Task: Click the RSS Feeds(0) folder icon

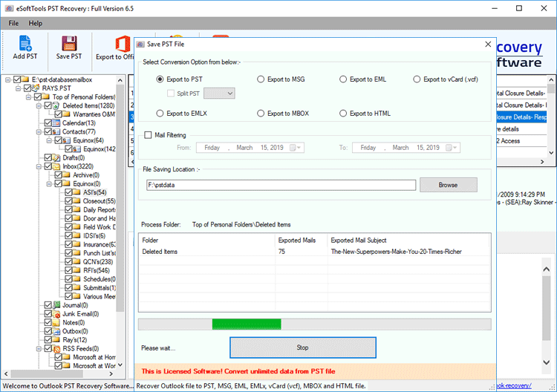Action: (56, 349)
